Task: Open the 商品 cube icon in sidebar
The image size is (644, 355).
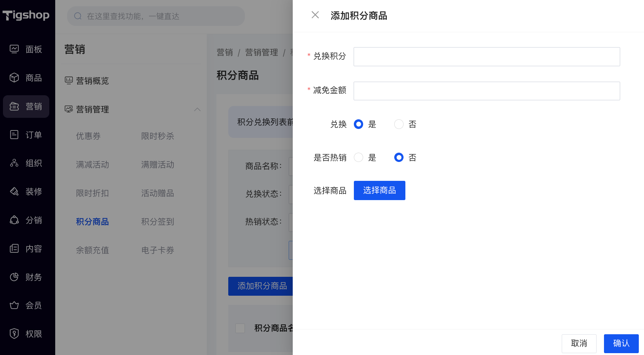Action: 14,78
